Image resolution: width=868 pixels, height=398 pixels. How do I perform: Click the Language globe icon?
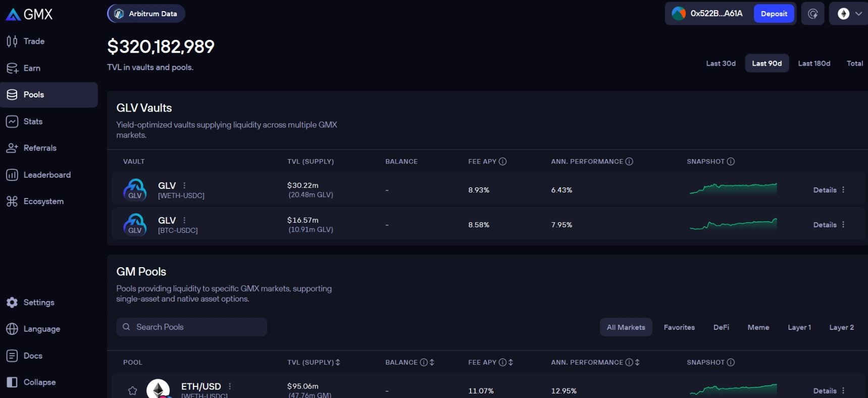(12, 329)
